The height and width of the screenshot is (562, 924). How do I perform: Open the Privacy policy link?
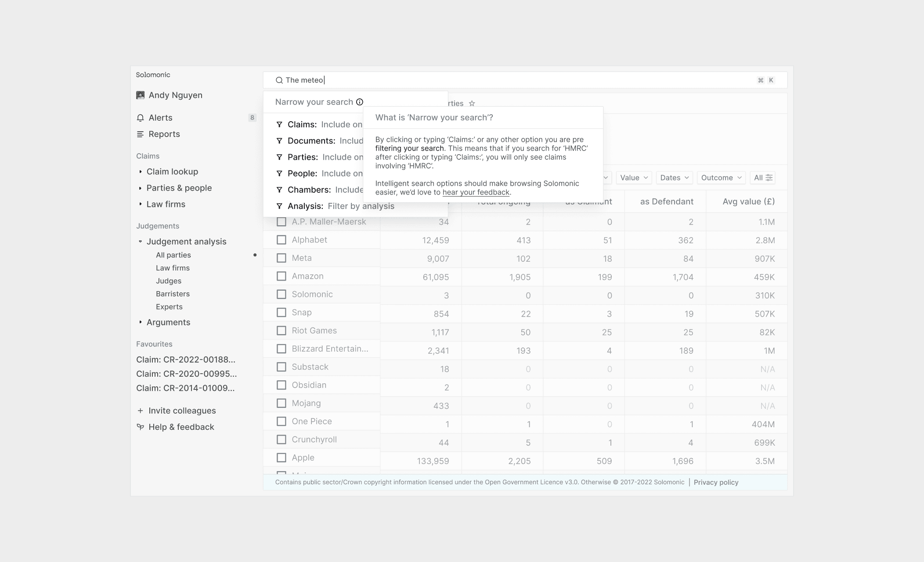pos(716,483)
